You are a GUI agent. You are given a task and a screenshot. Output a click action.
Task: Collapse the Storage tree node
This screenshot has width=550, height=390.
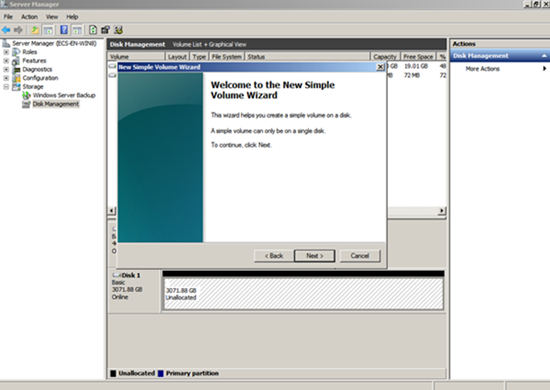coord(6,87)
